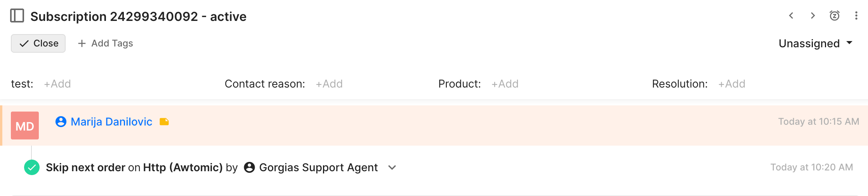Click the customer profile icon near Marija Danilovic
Image resolution: width=868 pixels, height=196 pixels.
[61, 122]
